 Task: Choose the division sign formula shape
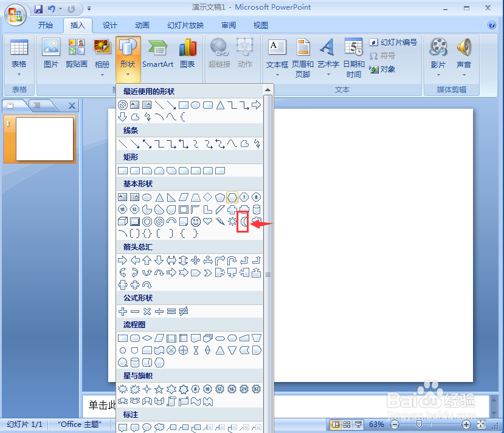(159, 312)
